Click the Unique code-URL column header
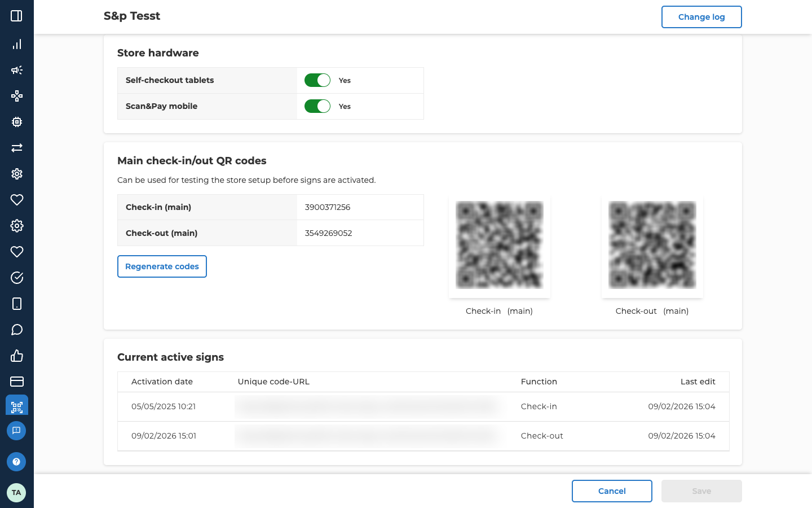 tap(273, 382)
